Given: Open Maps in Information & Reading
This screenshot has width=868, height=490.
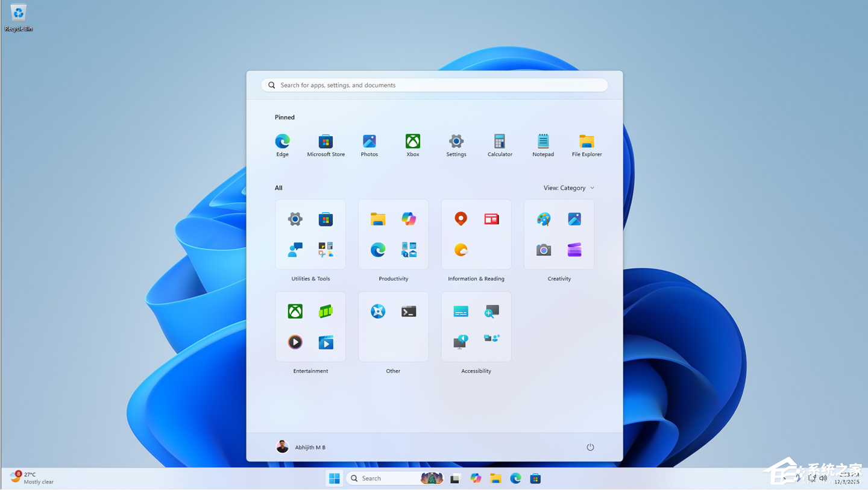Looking at the screenshot, I should pyautogui.click(x=461, y=219).
